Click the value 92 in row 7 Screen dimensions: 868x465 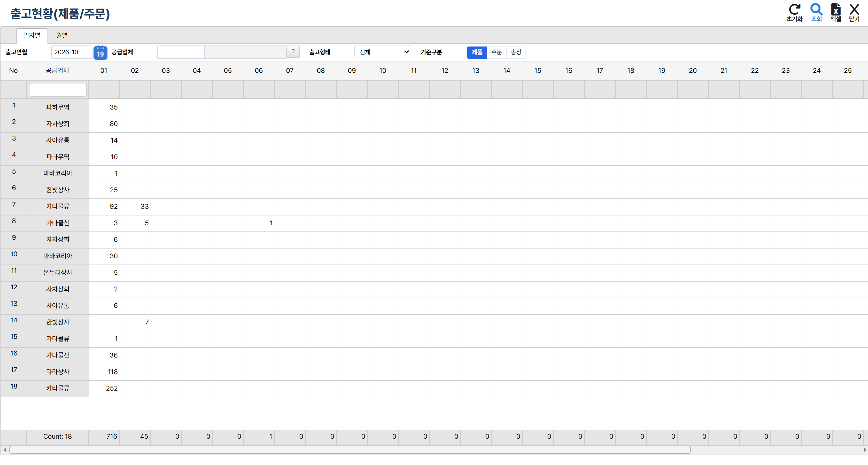click(114, 207)
